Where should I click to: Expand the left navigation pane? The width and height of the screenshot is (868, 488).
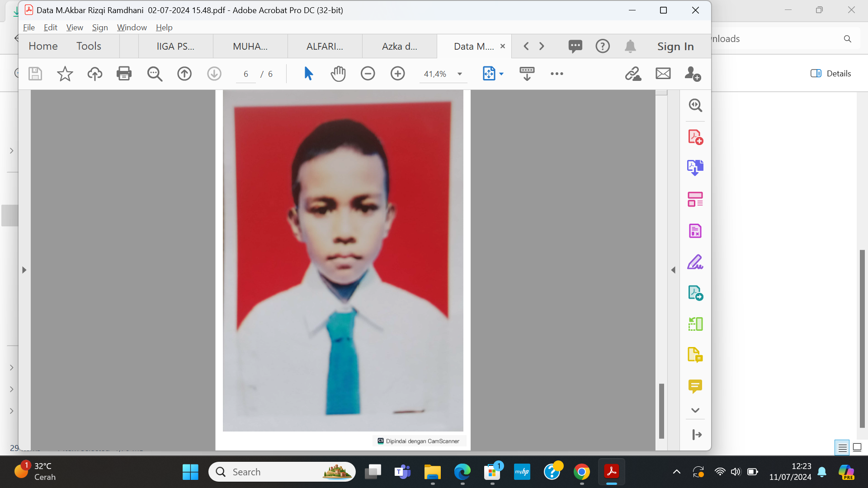(24, 270)
